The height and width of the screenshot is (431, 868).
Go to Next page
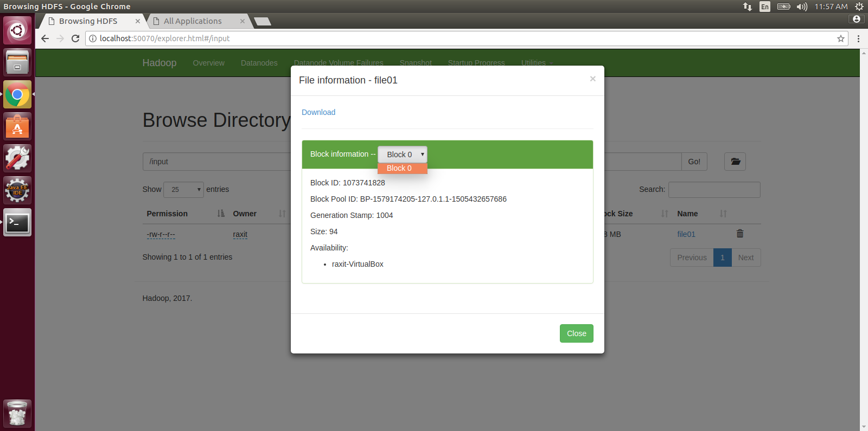pos(746,258)
